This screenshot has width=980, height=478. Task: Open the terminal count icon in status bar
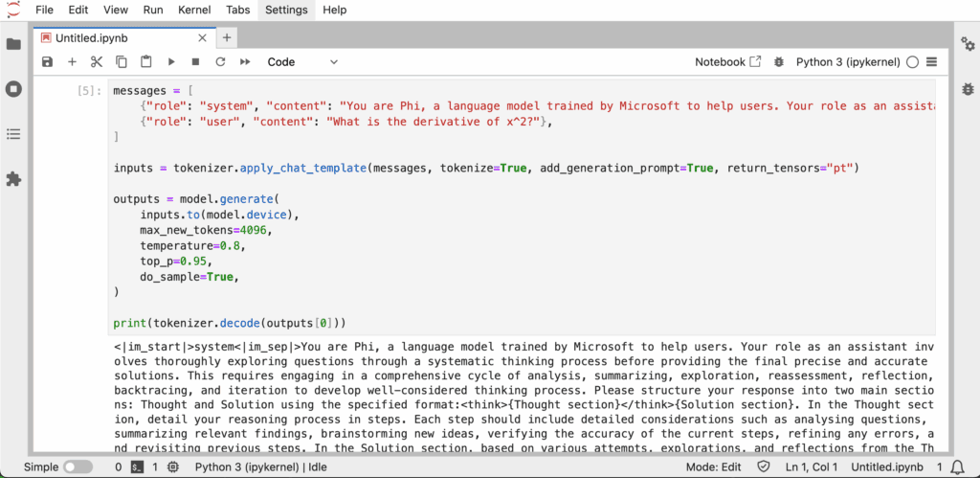pos(138,467)
